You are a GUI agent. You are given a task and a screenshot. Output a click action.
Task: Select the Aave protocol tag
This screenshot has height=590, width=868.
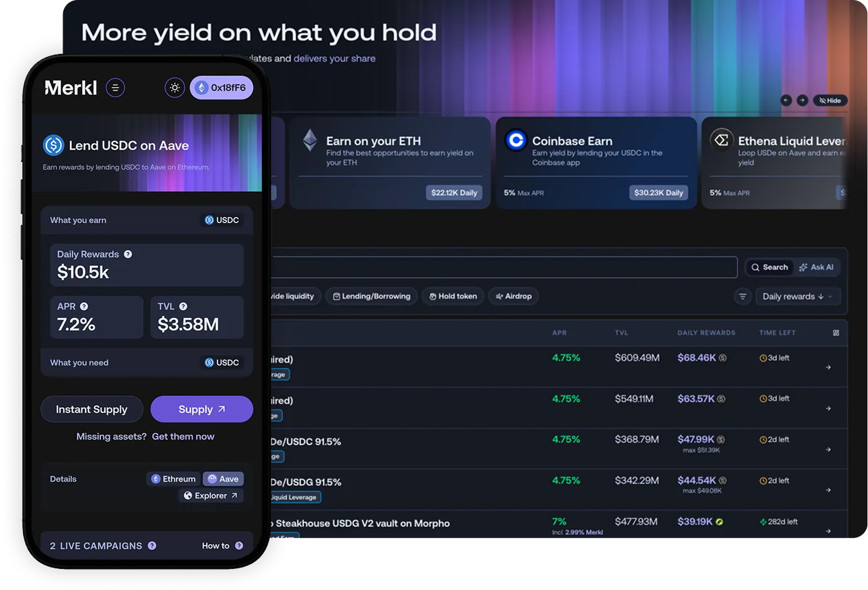pyautogui.click(x=223, y=479)
